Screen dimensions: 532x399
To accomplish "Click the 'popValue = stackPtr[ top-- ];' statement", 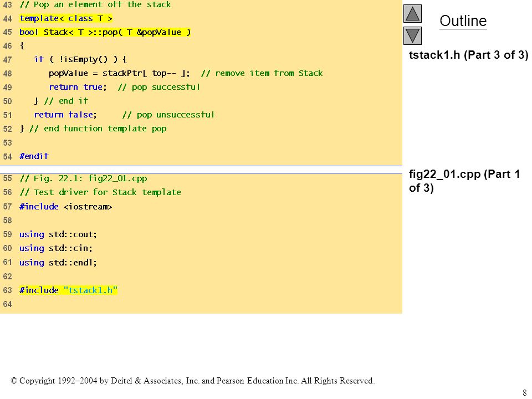I will point(119,73).
